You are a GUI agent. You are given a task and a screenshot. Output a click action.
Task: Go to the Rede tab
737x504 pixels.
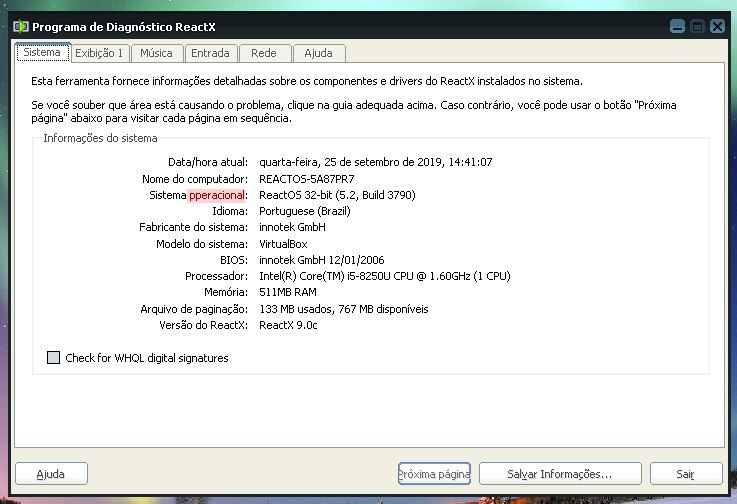point(264,54)
